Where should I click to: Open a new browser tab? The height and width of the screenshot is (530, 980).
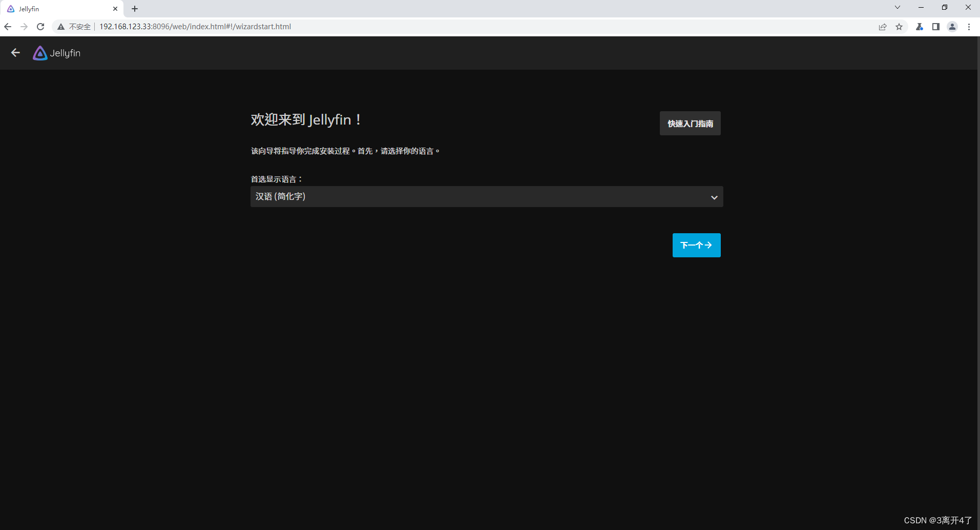click(134, 8)
